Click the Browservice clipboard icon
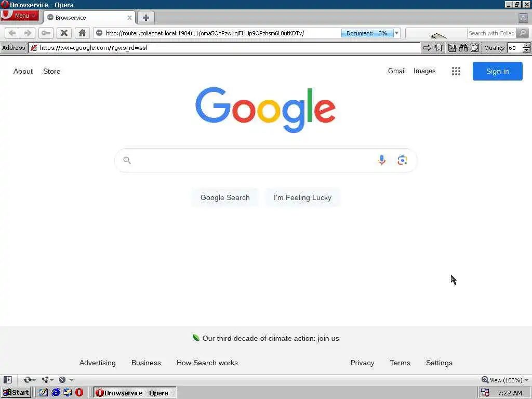The width and height of the screenshot is (532, 399). (x=475, y=48)
